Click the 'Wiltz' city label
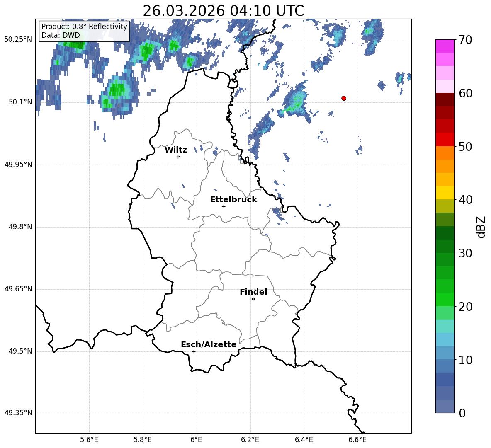The image size is (491, 448). click(176, 150)
